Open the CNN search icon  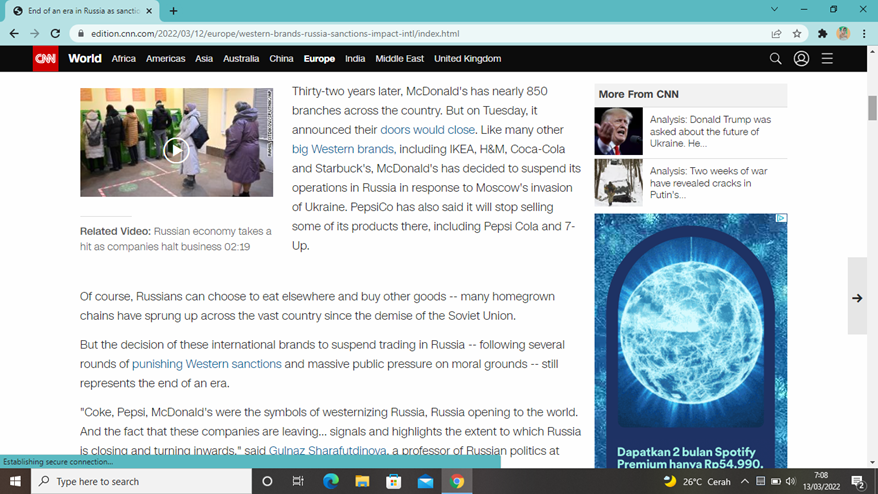click(775, 58)
